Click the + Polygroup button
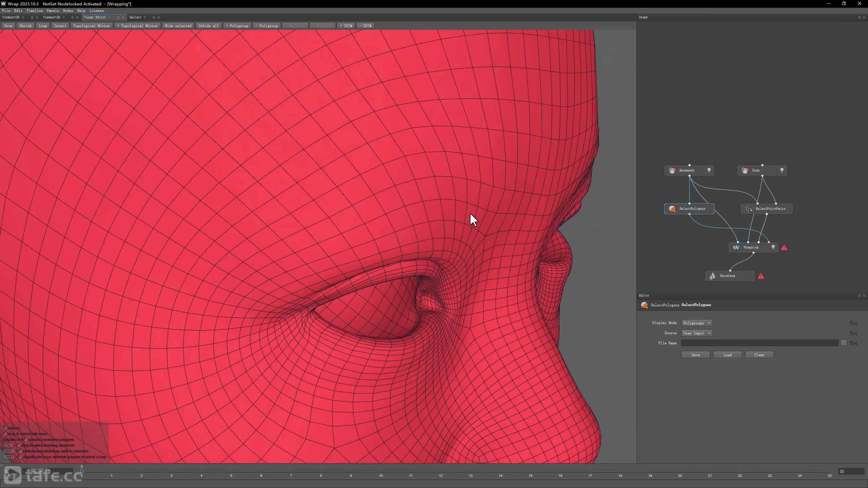This screenshot has height=488, width=868. [x=237, y=26]
